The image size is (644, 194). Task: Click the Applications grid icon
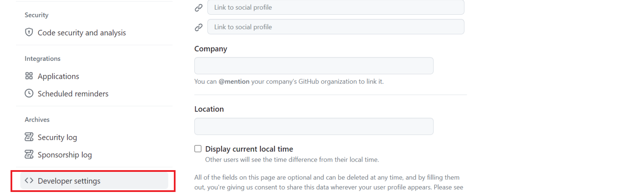tap(29, 76)
